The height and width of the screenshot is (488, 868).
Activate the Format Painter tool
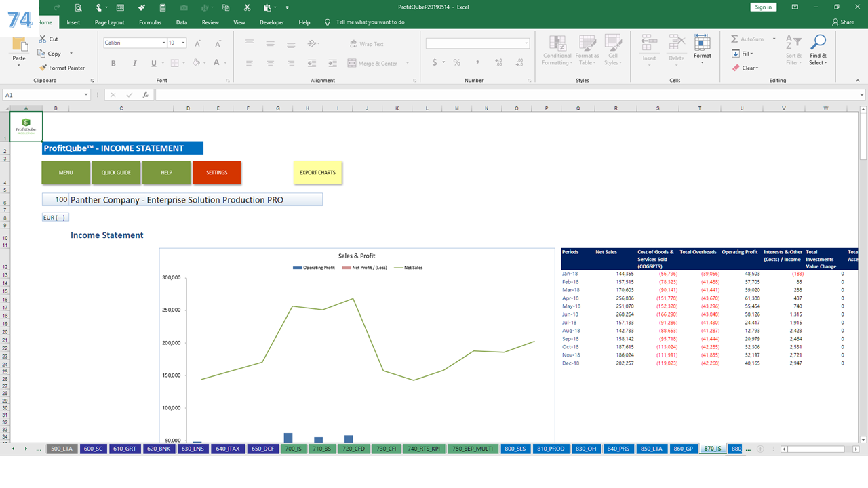point(62,68)
